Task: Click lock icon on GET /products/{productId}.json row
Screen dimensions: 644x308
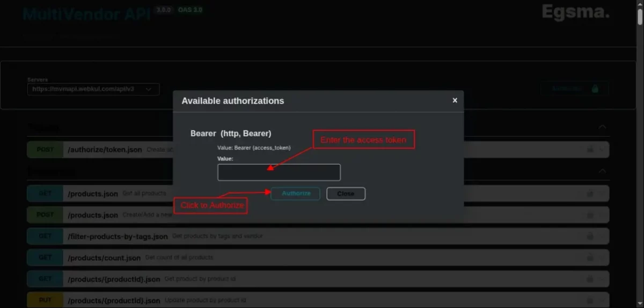Action: click(x=590, y=279)
